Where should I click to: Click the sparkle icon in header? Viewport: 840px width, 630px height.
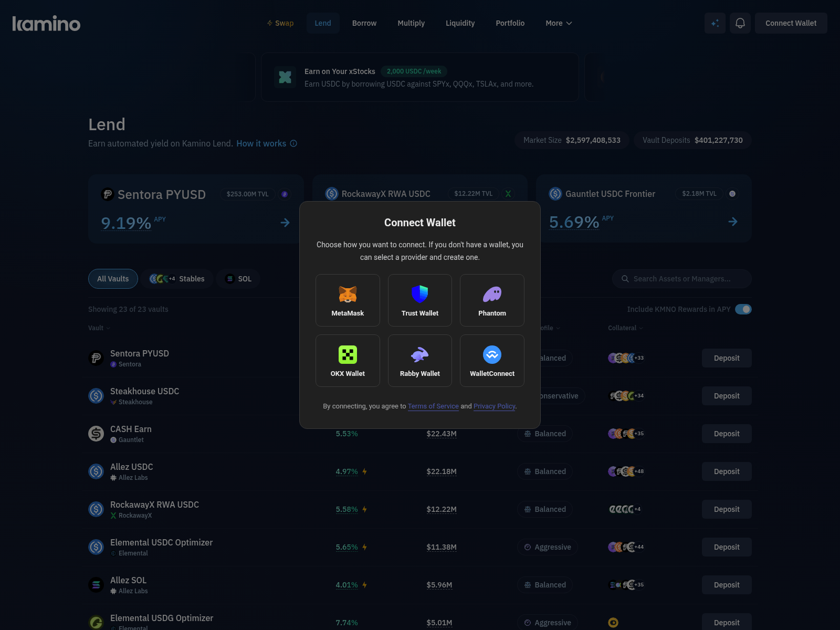pyautogui.click(x=715, y=23)
